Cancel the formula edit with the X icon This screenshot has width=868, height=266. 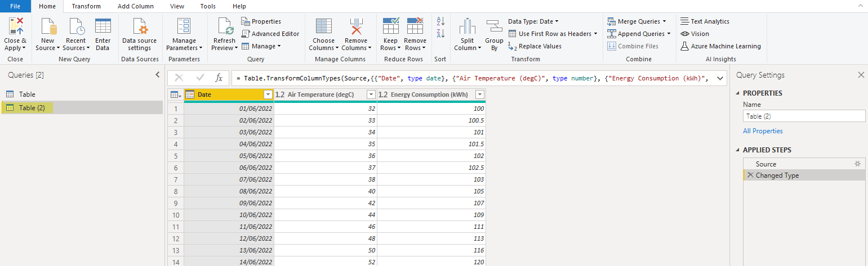click(x=179, y=78)
